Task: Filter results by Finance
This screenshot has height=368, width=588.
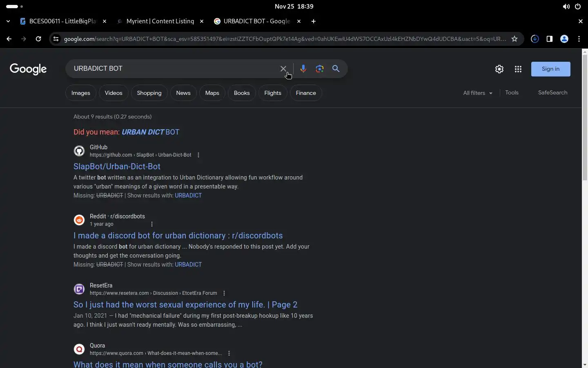Action: click(x=306, y=93)
